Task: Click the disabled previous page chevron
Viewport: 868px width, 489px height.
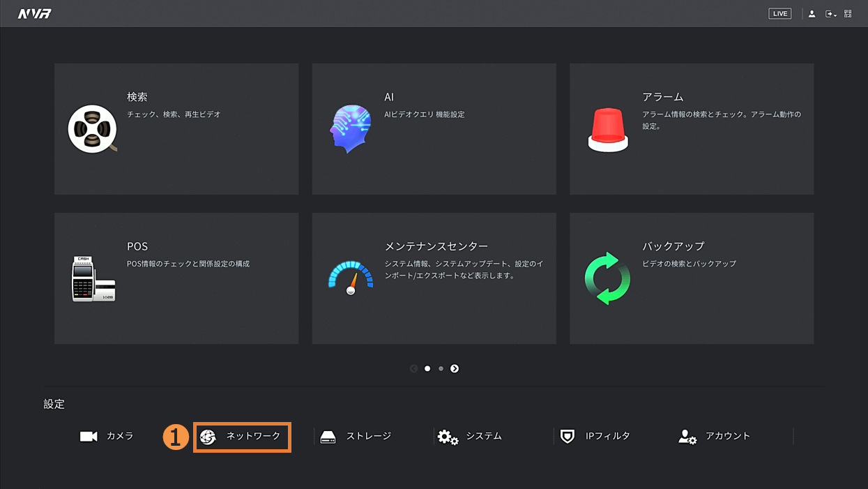Action: pos(414,368)
